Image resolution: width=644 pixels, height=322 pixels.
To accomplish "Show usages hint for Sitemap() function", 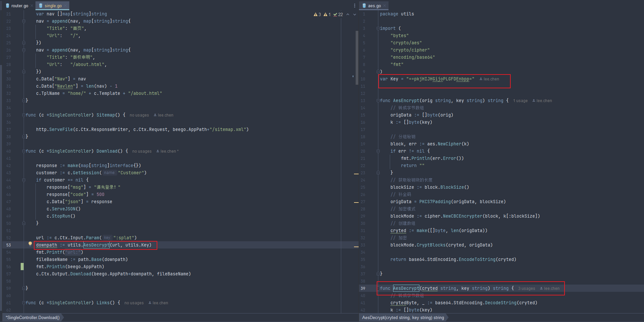I will click(x=139, y=115).
